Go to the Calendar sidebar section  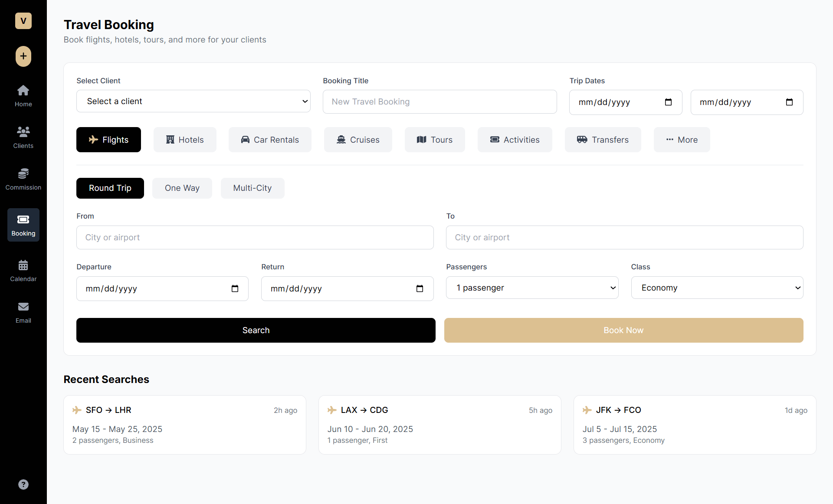[23, 270]
